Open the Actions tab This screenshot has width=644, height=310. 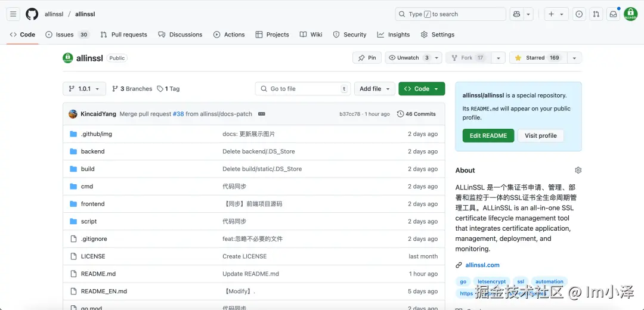click(229, 35)
